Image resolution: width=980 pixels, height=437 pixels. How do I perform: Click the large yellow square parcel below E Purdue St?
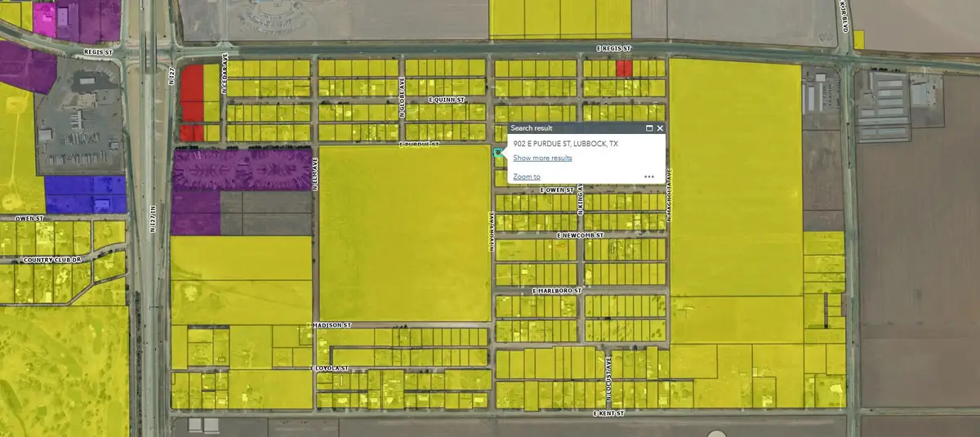tap(402, 233)
